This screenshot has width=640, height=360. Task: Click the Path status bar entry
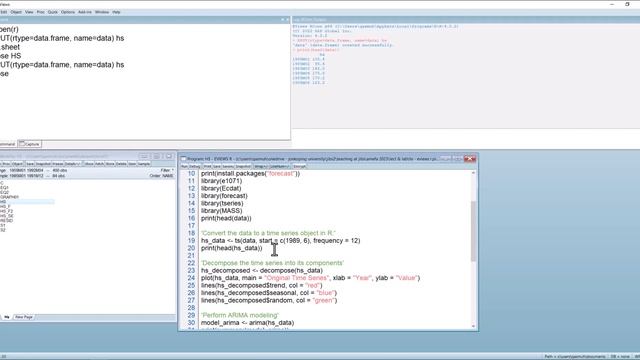(x=575, y=357)
